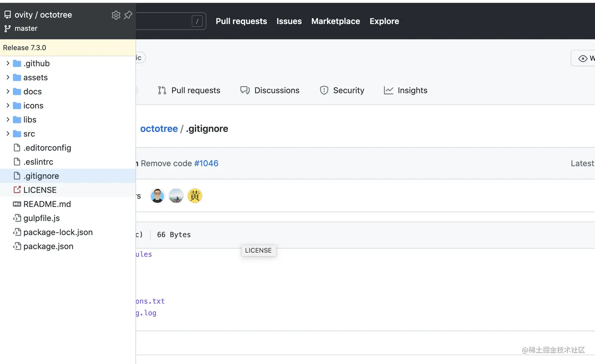Open commit issue link #1046
Screen dimensions: 595x364
206,163
